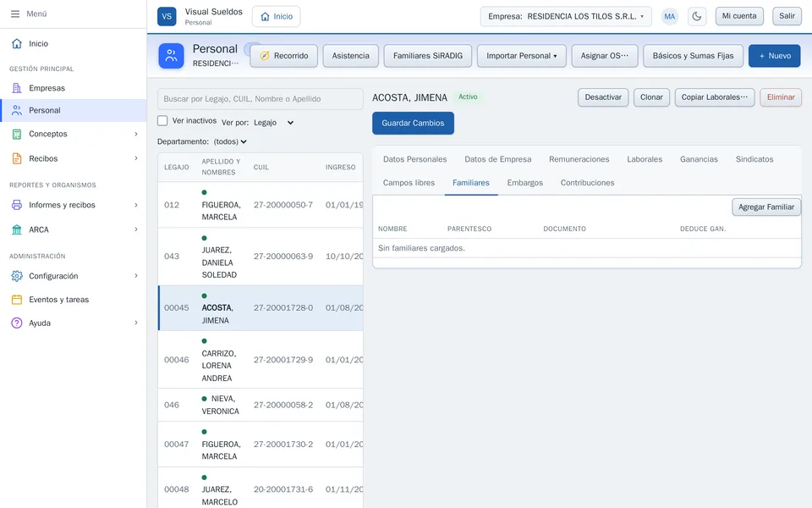Click the + Nuevo button

tap(774, 56)
